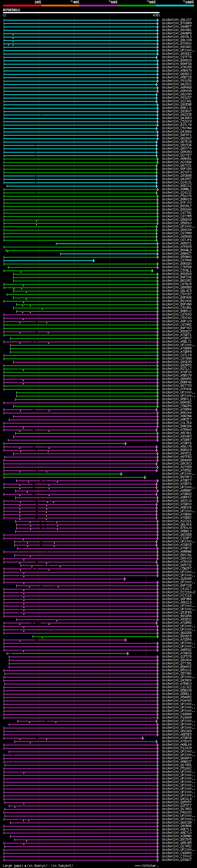Click hit label UniRef100_Q17A51
Viewport: 197px width, 868px height.
176,765
